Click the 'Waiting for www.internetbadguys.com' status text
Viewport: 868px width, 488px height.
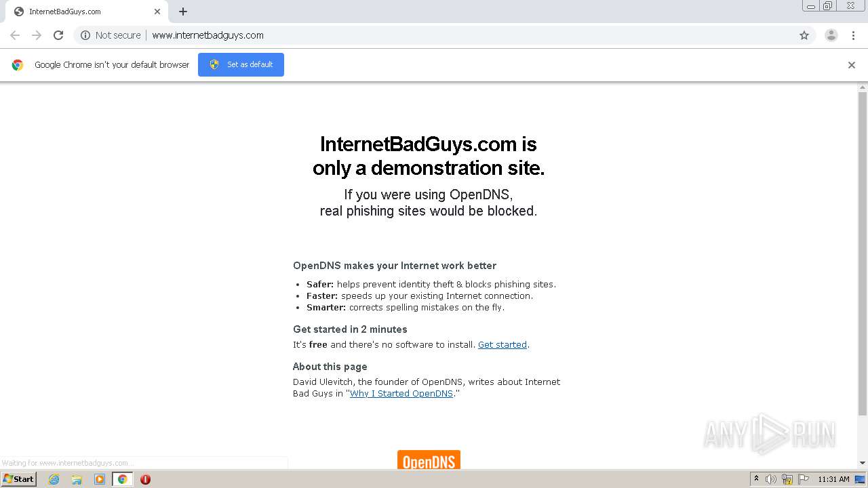point(68,463)
